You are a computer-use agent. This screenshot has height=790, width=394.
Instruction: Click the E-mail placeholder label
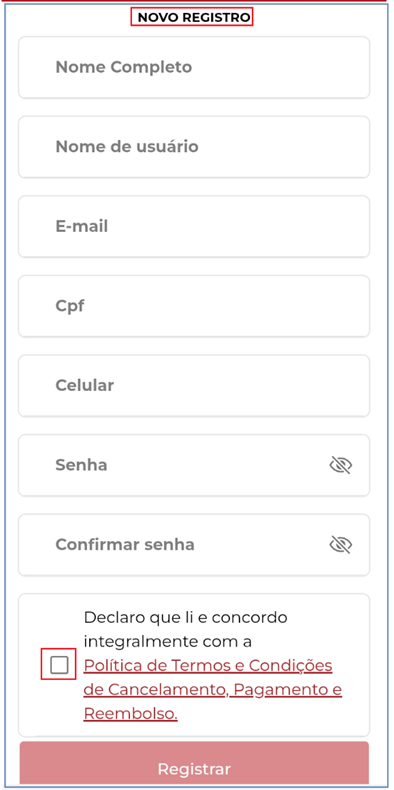point(82,226)
